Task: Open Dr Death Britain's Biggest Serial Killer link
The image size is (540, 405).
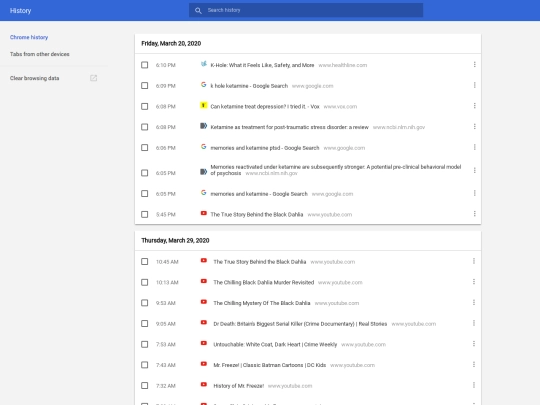Action: [x=300, y=324]
